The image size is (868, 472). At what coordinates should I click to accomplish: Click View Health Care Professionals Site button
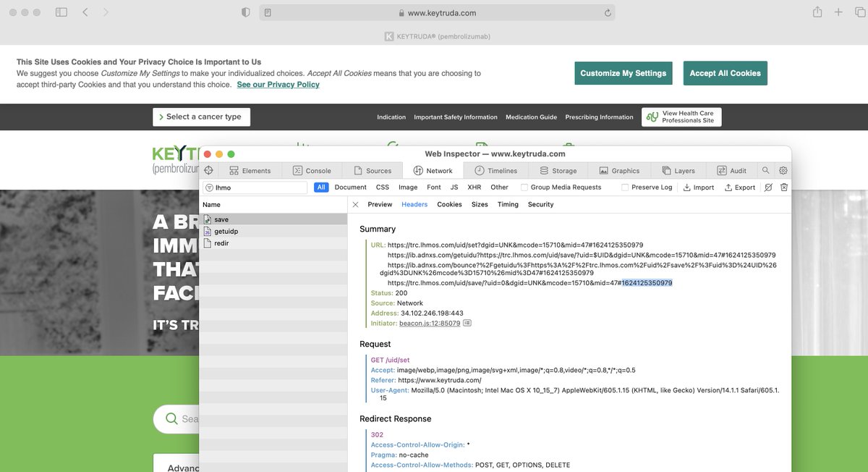tap(681, 117)
